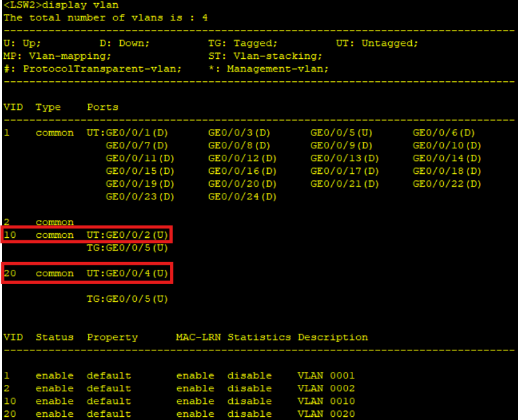Click the 'Ports' column header
Screen dimensions: 518x420
pyautogui.click(x=102, y=107)
